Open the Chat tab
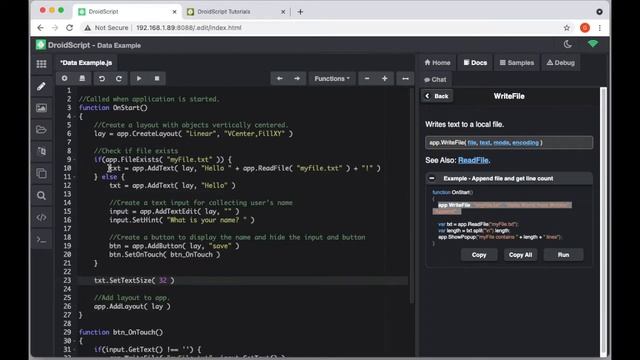Viewport: 640px width, 360px height. [435, 80]
